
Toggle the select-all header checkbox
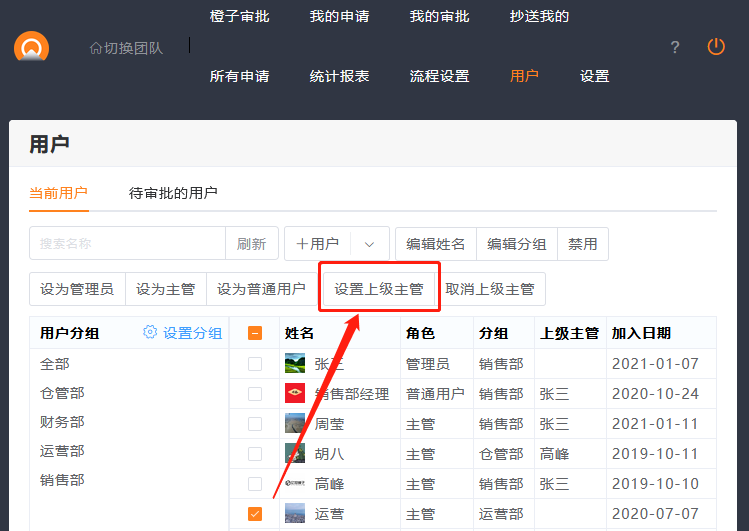pos(255,333)
